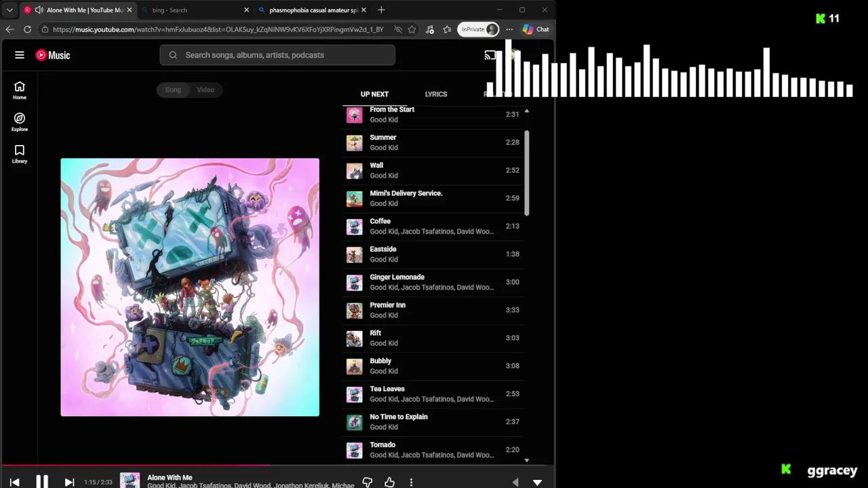Play Rift from the queue
Image resolution: width=868 pixels, height=488 pixels.
pos(433,338)
